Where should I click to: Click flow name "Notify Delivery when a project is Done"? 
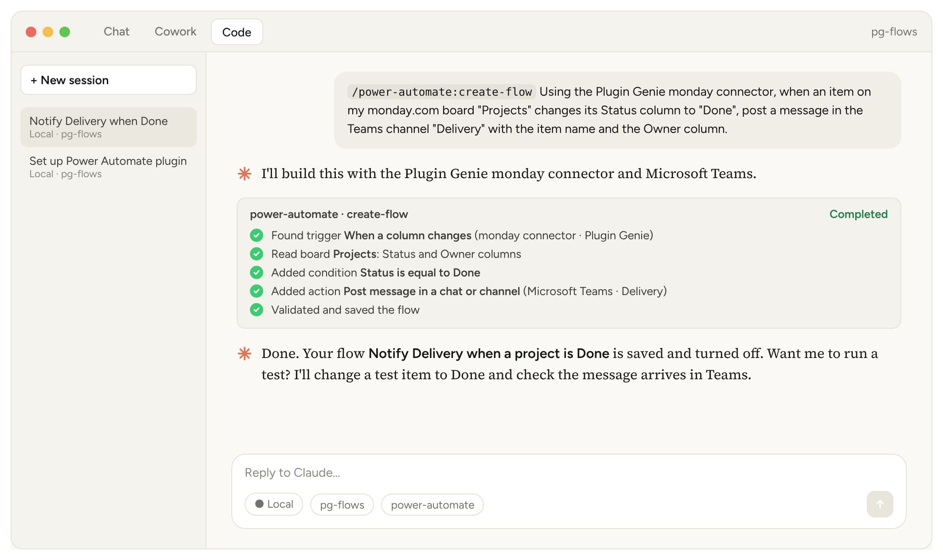click(x=489, y=354)
